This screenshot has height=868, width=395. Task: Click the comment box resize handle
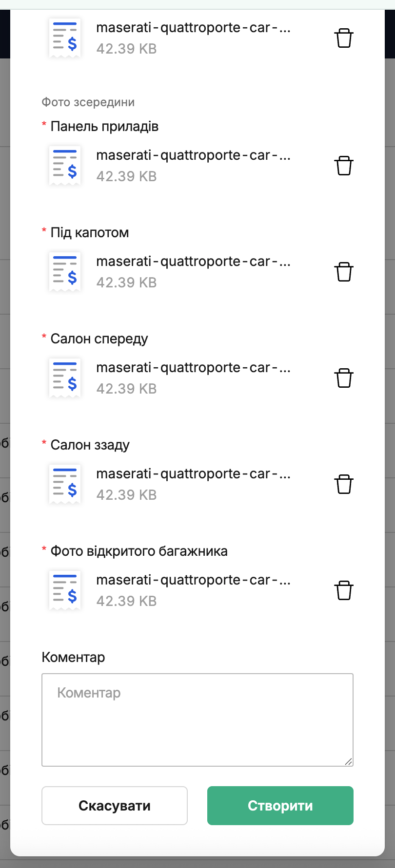(x=348, y=761)
